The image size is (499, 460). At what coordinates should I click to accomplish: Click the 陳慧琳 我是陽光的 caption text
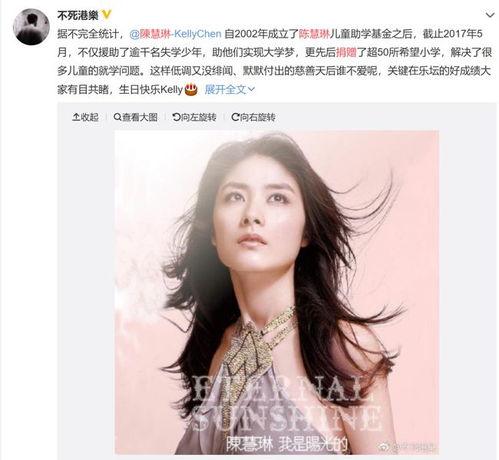[x=287, y=443]
